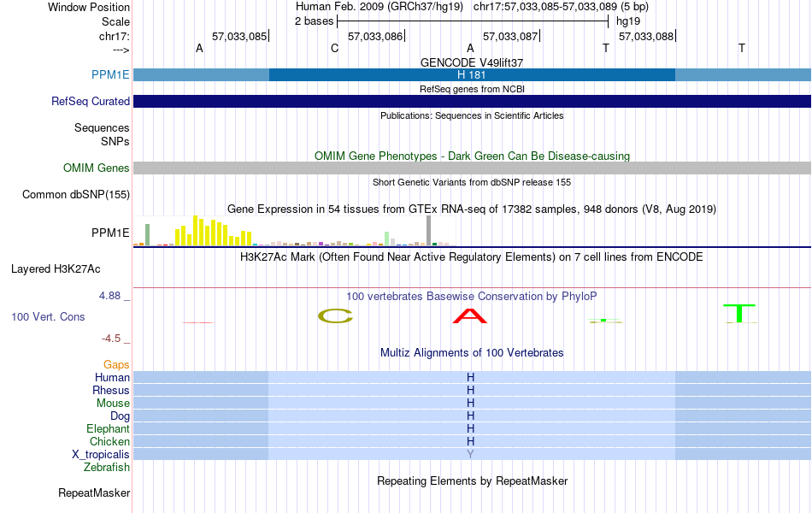Viewport: 812px width, 513px height.
Task: Click the Repeating Elements by RepeatMasker title
Action: click(472, 481)
